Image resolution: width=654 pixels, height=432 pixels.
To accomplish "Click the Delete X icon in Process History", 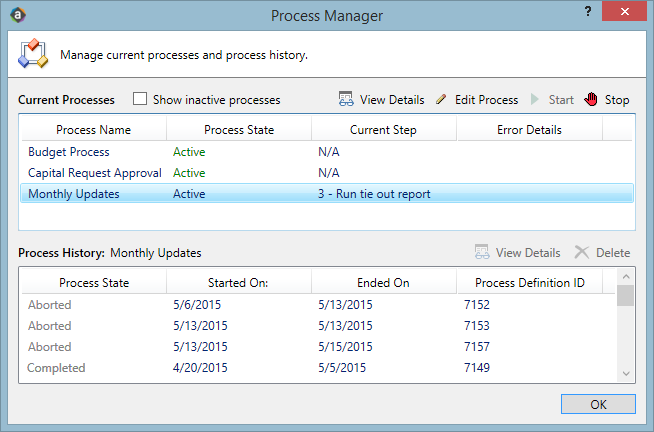I will click(581, 252).
